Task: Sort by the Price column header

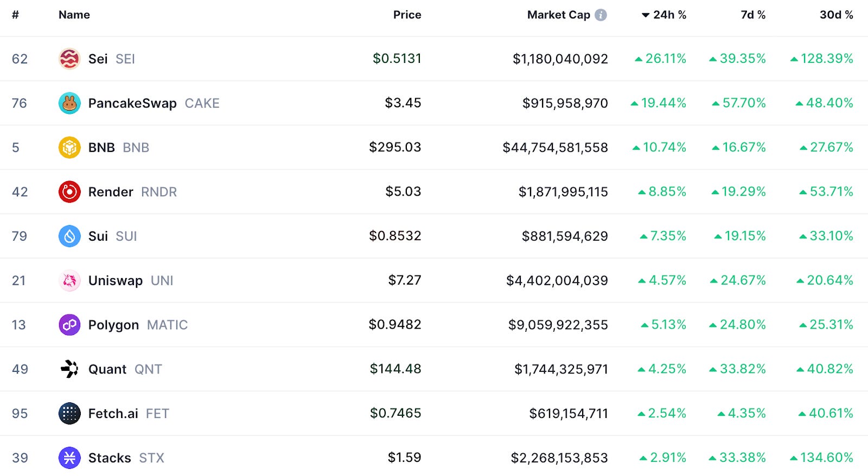Action: click(x=407, y=15)
